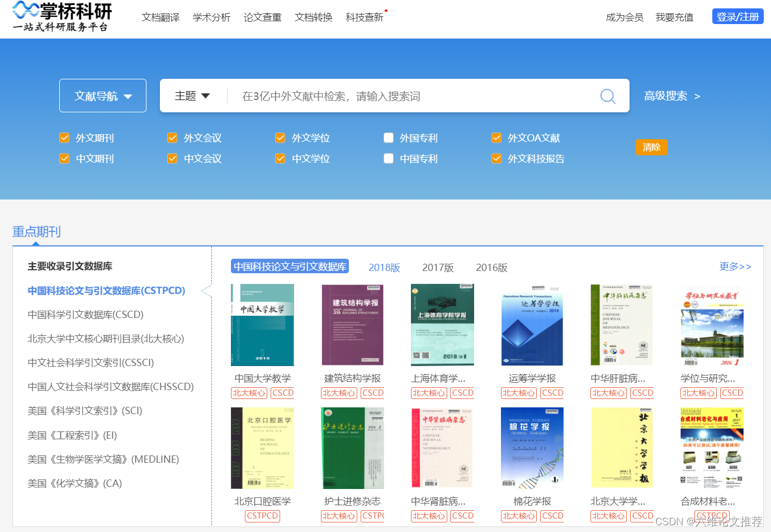Viewport: 771px width, 532px height.
Task: Uncheck the 中文期刊 checkbox
Action: click(x=64, y=158)
